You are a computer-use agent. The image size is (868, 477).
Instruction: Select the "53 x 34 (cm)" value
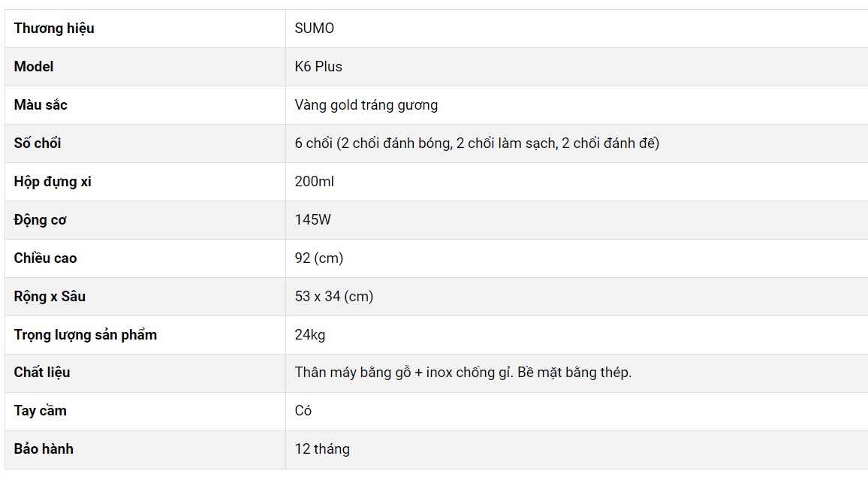pos(334,297)
